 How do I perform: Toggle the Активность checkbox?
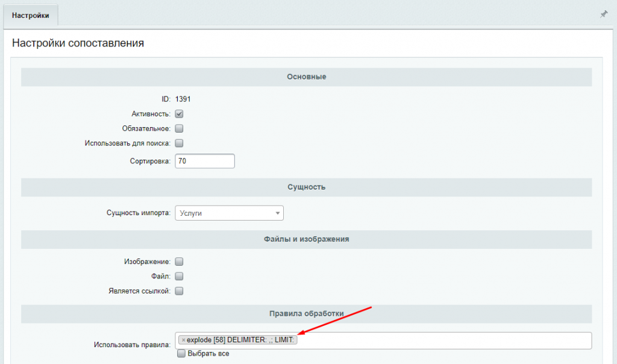(x=179, y=114)
